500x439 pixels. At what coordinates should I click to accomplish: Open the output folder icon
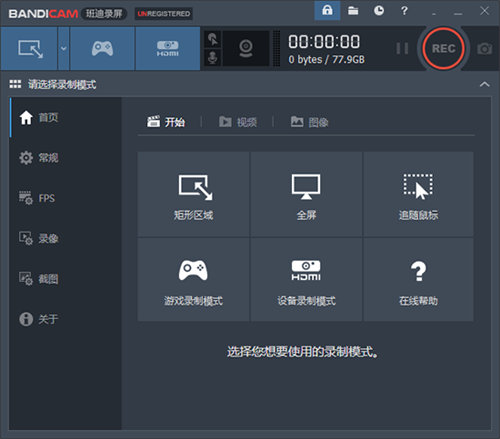pyautogui.click(x=353, y=11)
